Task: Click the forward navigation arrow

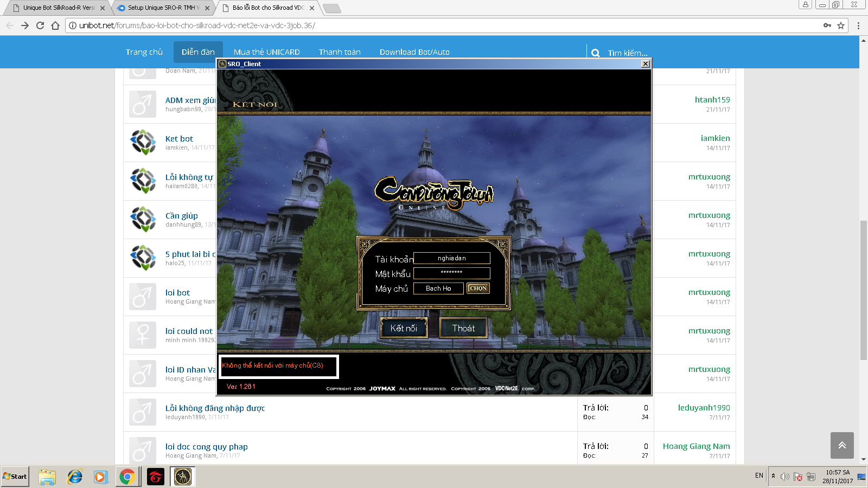Action: click(25, 25)
